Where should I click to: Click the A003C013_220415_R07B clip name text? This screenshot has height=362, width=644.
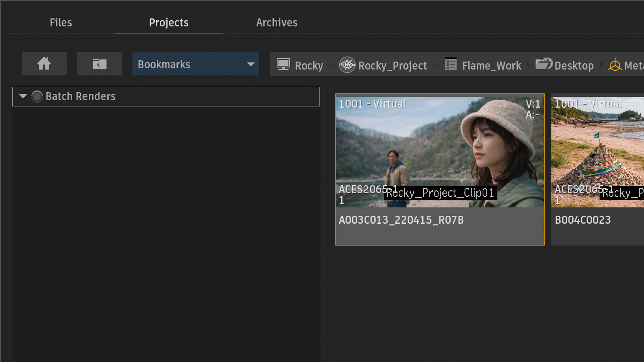click(401, 220)
